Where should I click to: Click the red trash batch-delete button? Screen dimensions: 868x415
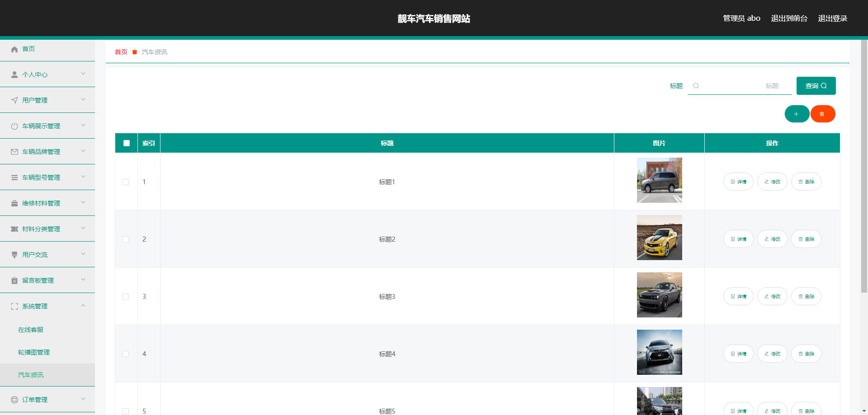coord(823,114)
